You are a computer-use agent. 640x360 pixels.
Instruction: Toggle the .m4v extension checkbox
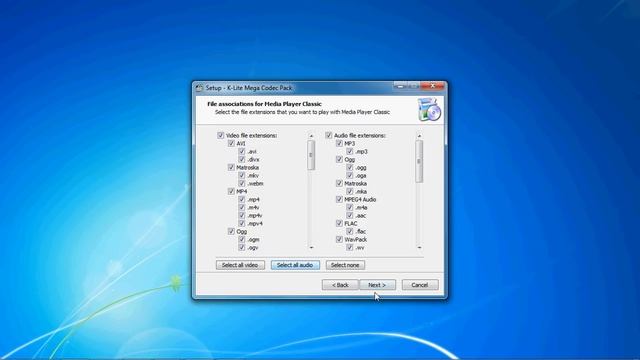point(242,207)
